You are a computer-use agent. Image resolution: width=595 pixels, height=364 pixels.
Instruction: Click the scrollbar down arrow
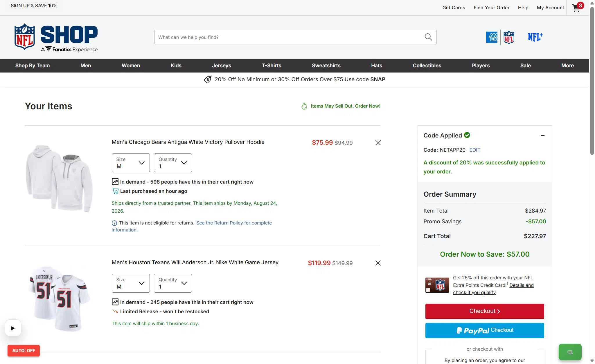pos(592,361)
